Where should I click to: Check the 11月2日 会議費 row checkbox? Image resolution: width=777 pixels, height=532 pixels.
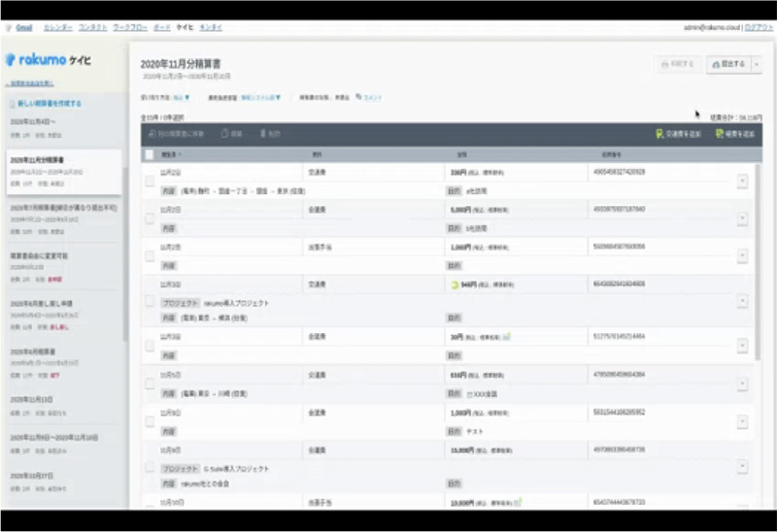point(150,219)
